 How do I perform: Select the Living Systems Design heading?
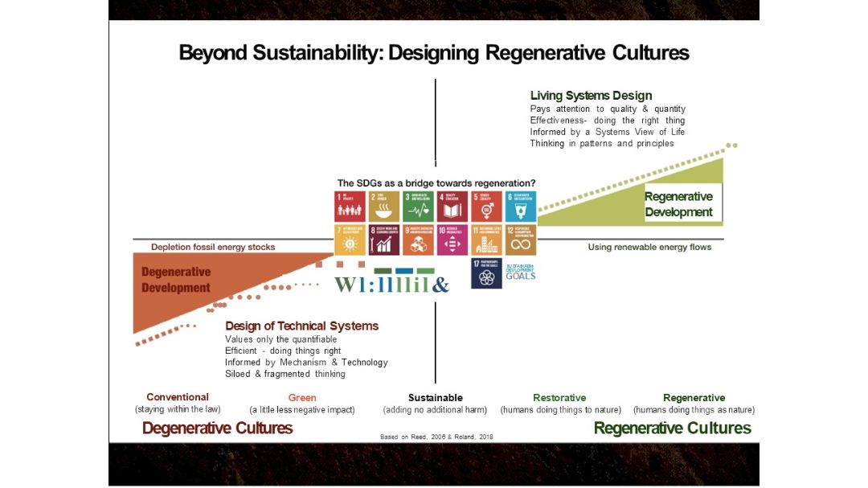click(591, 96)
